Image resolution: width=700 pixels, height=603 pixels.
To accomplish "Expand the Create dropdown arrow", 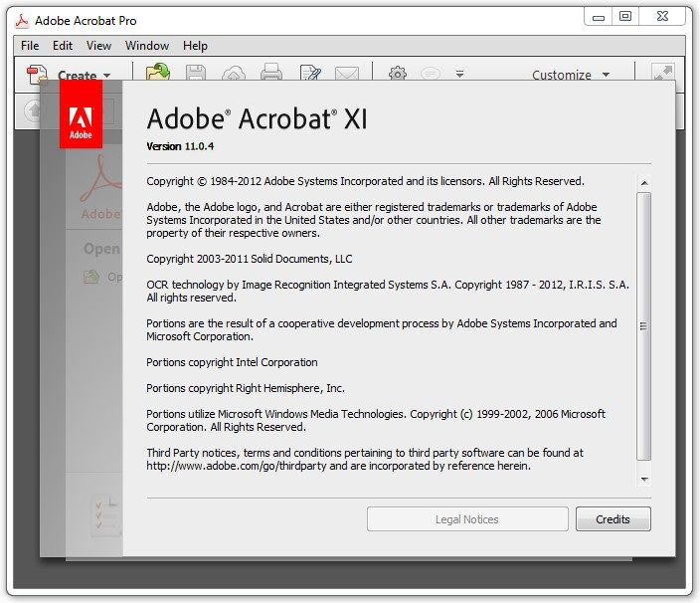I will 106,75.
